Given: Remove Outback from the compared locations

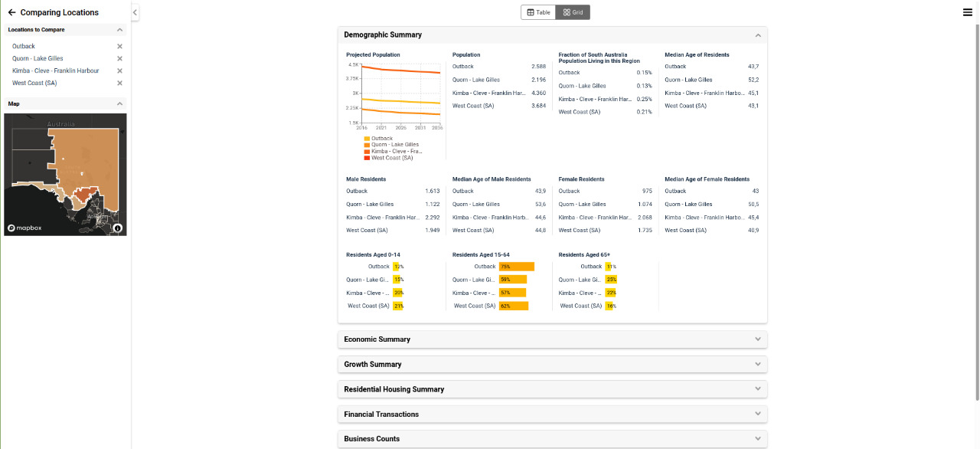Looking at the screenshot, I should (119, 46).
